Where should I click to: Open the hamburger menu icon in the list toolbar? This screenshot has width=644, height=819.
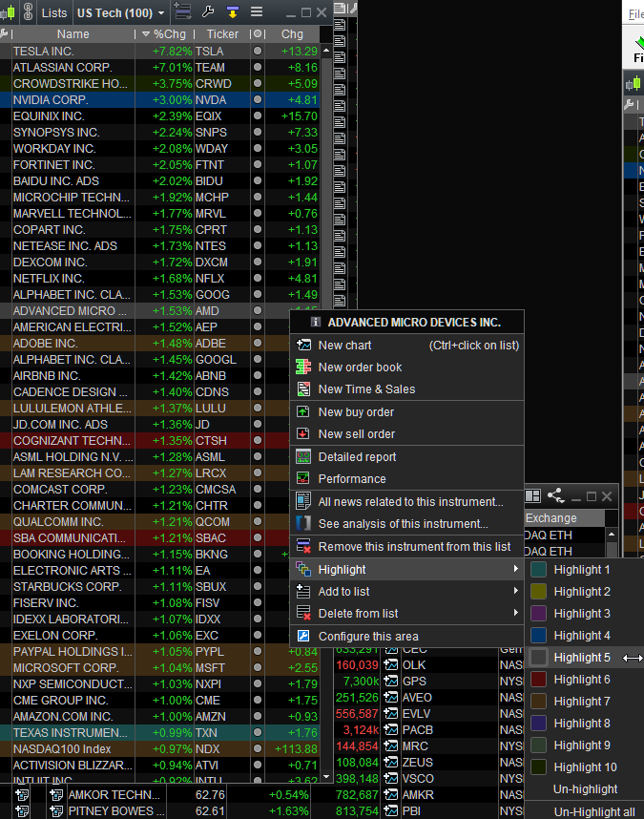click(257, 11)
